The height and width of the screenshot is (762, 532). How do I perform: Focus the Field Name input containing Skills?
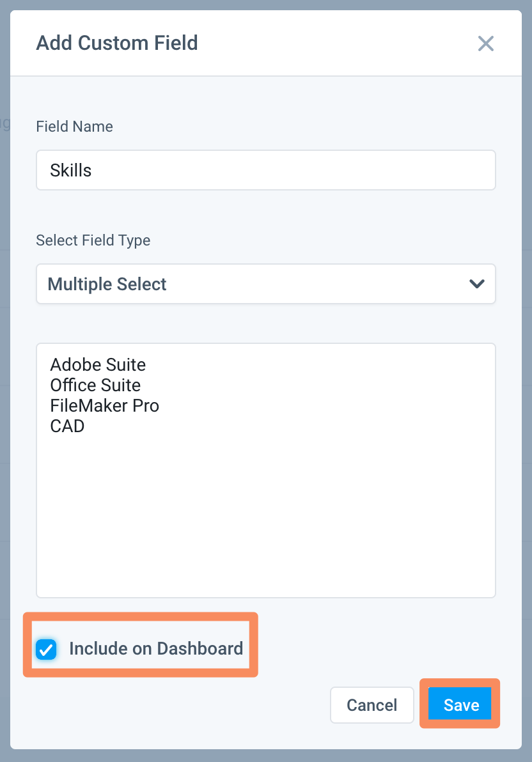[x=265, y=170]
